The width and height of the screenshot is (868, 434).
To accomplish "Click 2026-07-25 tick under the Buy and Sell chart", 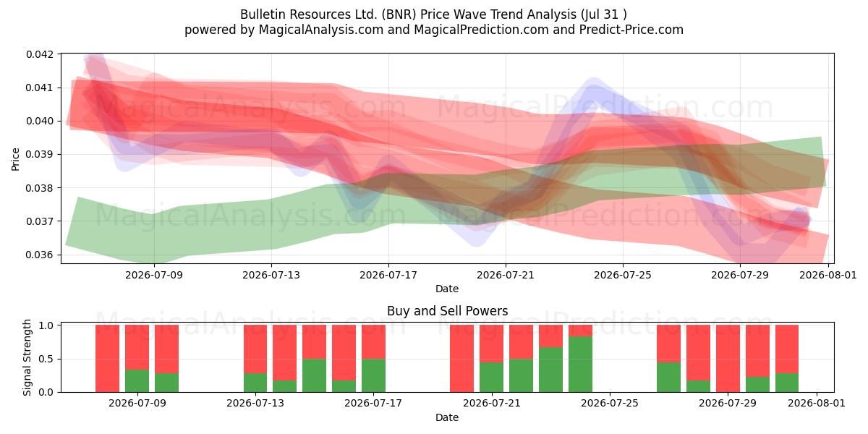I will 610,404.
